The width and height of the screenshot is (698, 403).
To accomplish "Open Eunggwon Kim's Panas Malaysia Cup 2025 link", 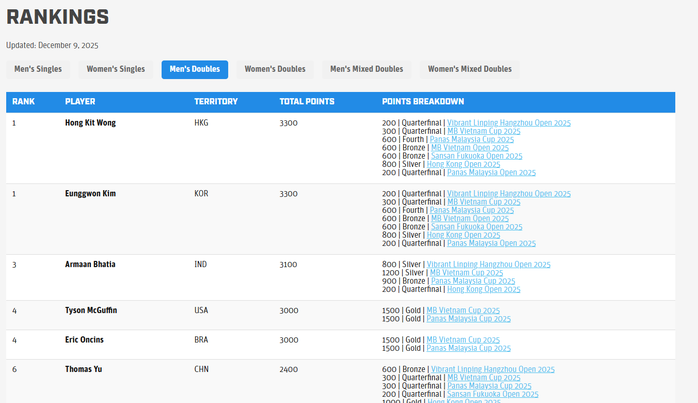I will 471,210.
